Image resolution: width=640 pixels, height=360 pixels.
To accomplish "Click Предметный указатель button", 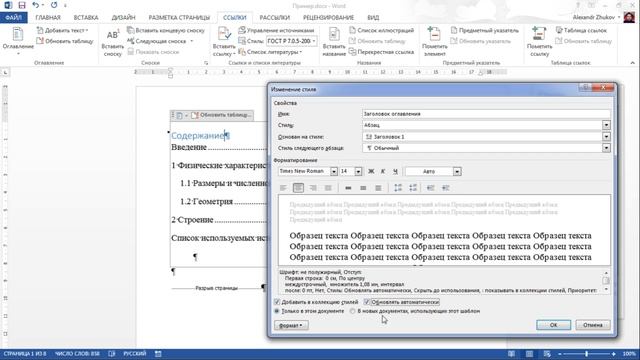I will click(484, 31).
